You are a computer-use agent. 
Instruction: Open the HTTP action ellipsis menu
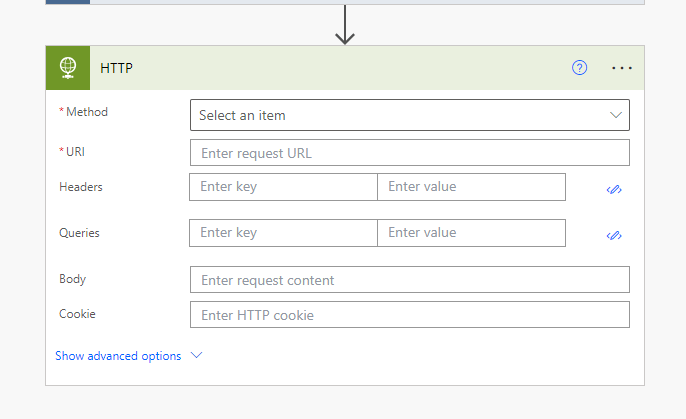(x=622, y=68)
